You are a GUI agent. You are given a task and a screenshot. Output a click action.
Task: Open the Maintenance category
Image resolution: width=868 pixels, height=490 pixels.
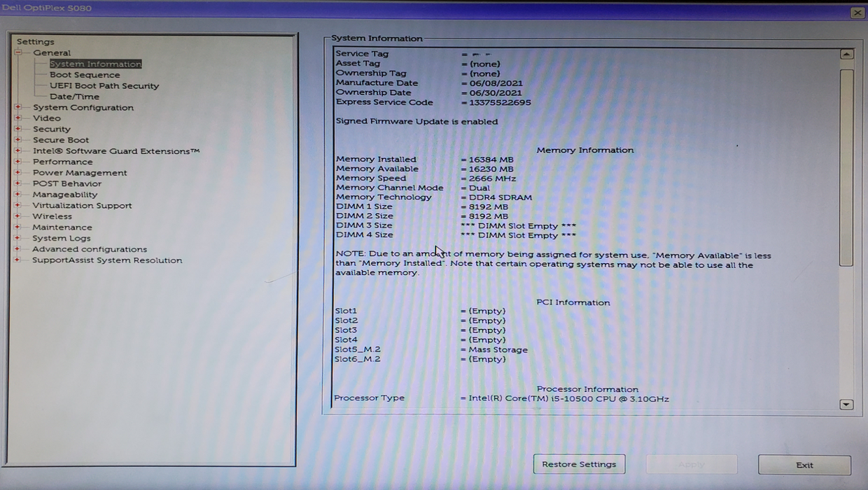62,227
